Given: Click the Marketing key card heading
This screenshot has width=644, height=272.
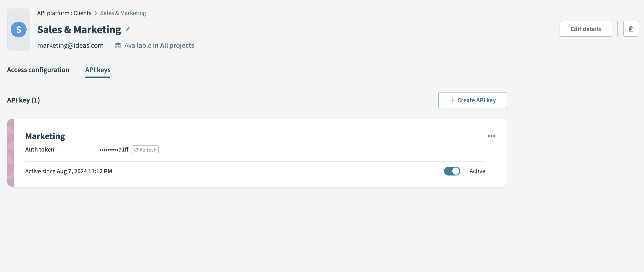Looking at the screenshot, I should point(45,136).
